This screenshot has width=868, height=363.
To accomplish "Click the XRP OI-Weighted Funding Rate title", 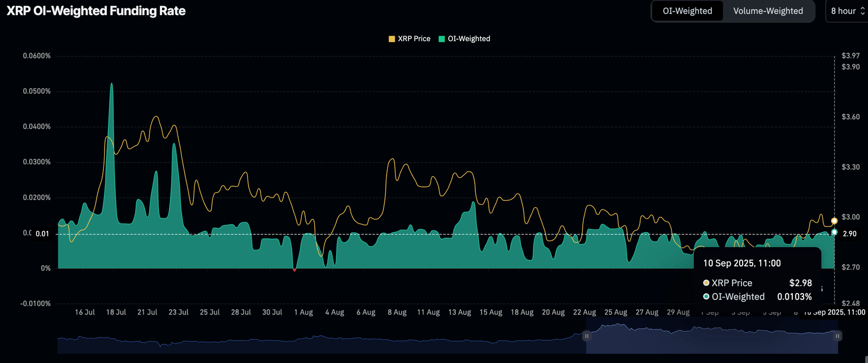I will tap(96, 11).
